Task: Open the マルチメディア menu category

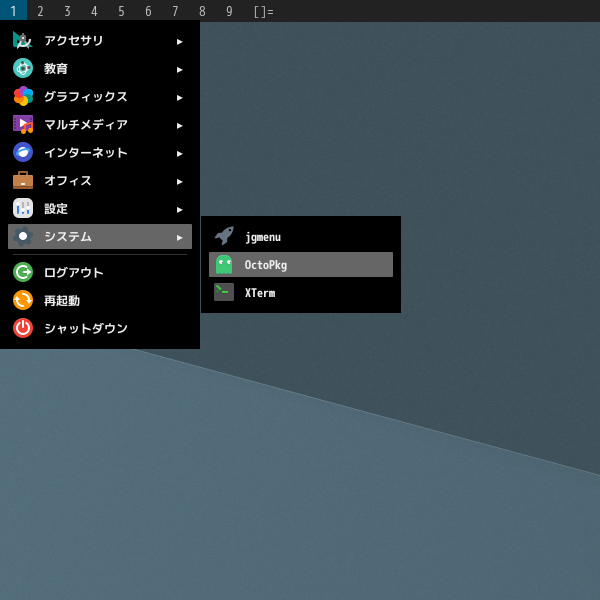Action: point(100,124)
